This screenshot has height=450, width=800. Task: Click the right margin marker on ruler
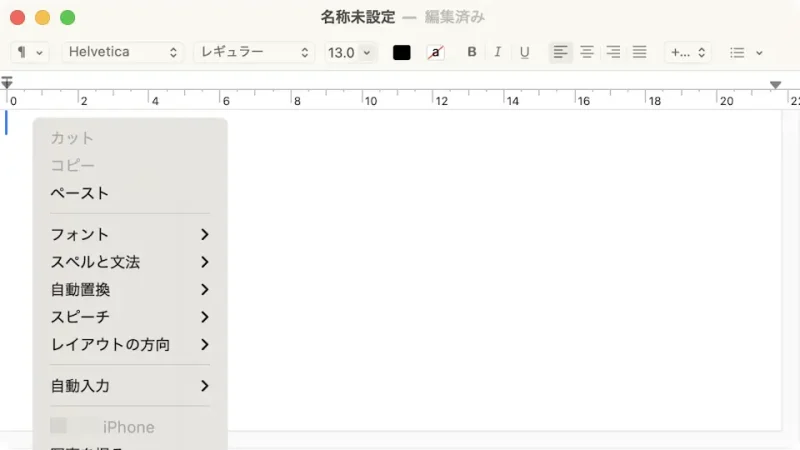point(775,85)
